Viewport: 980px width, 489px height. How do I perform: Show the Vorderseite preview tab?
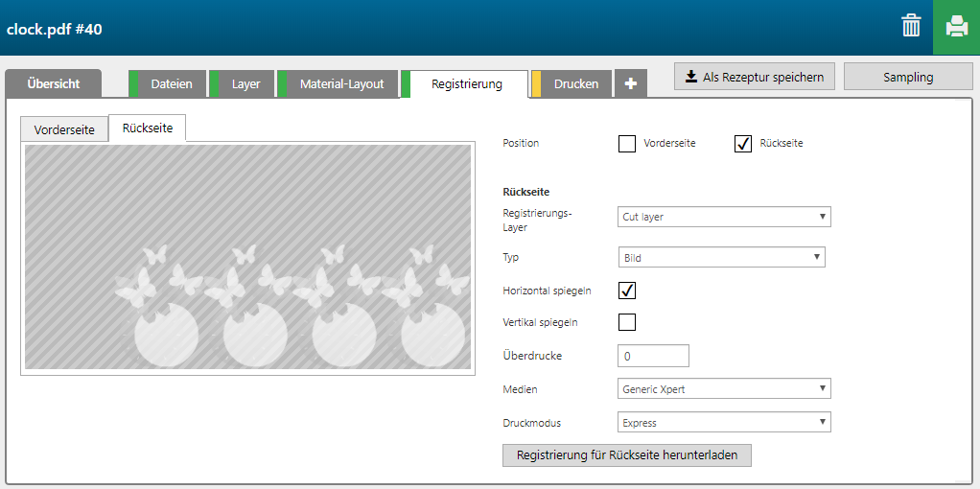pyautogui.click(x=64, y=129)
